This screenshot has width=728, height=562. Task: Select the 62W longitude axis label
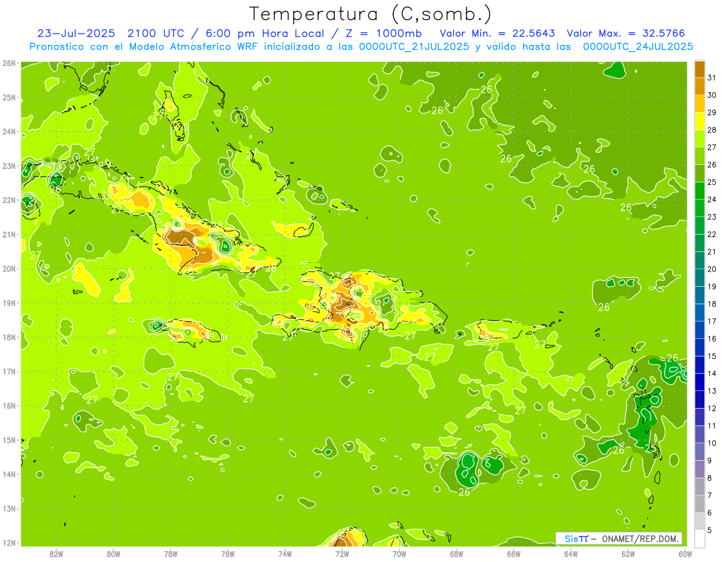coord(629,554)
